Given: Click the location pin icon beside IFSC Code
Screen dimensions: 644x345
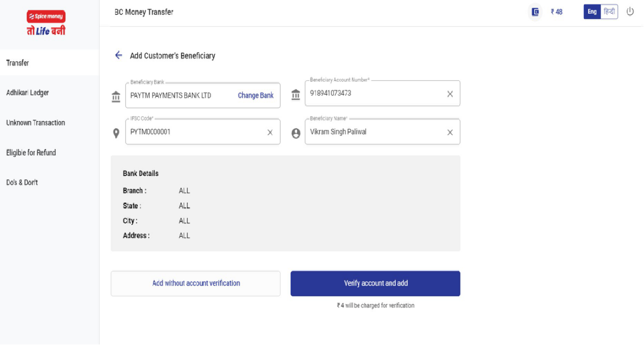Looking at the screenshot, I should pos(116,133).
